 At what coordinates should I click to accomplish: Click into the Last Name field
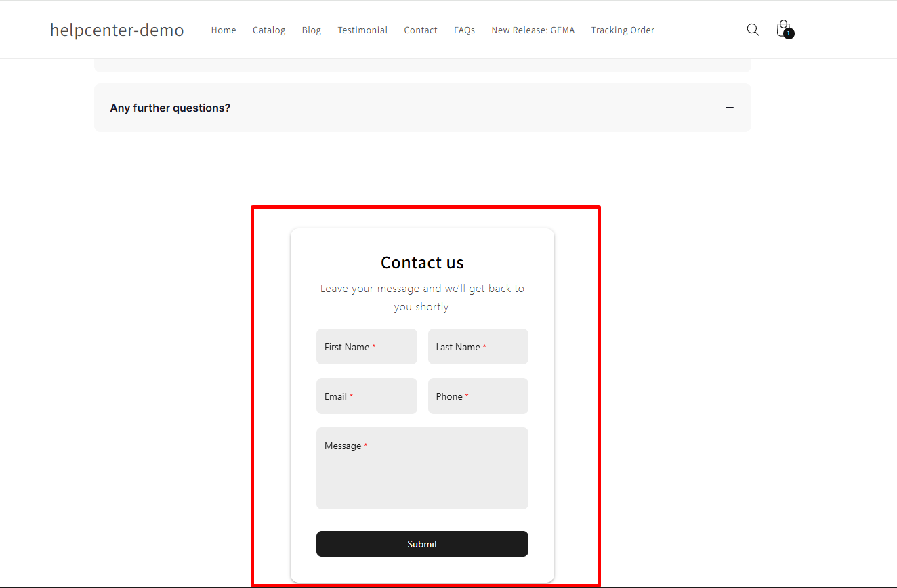click(x=478, y=347)
